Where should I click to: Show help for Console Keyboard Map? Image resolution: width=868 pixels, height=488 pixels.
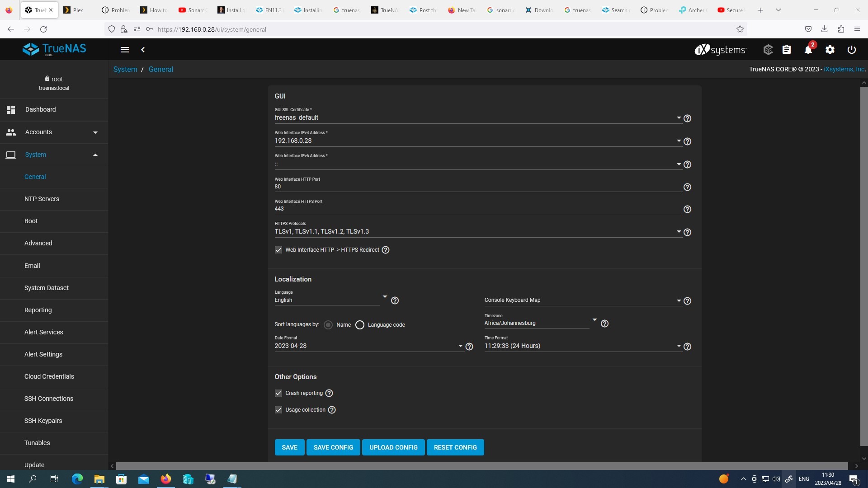click(687, 301)
